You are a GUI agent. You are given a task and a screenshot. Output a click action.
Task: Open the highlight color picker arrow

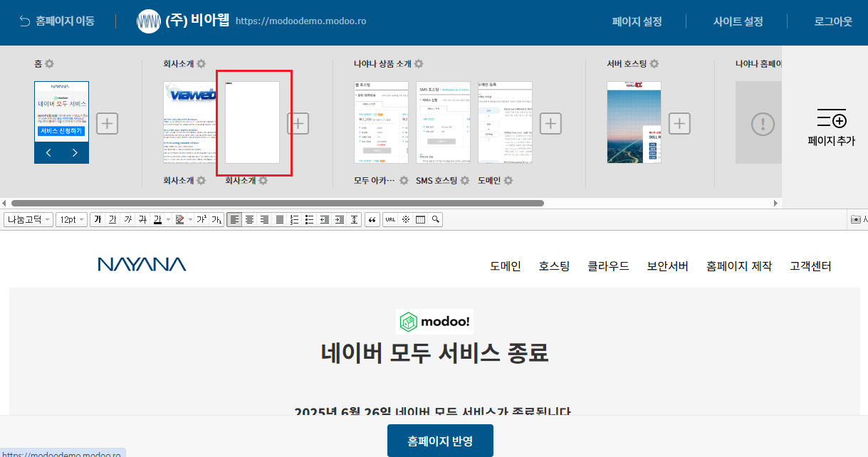pyautogui.click(x=190, y=219)
